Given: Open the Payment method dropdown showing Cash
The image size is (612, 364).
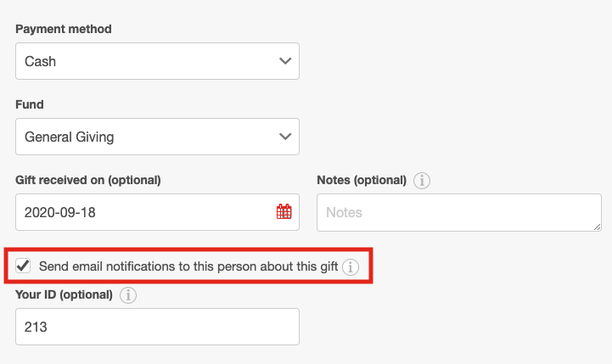Looking at the screenshot, I should point(157,61).
